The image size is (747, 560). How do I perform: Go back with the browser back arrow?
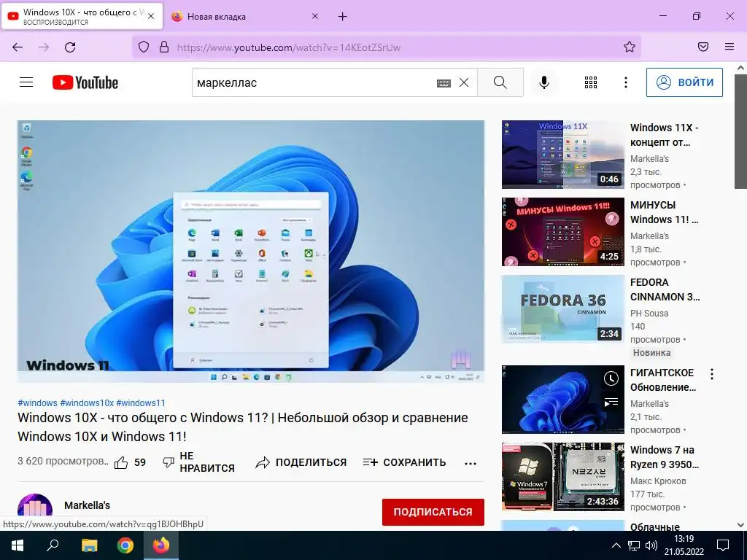(18, 47)
